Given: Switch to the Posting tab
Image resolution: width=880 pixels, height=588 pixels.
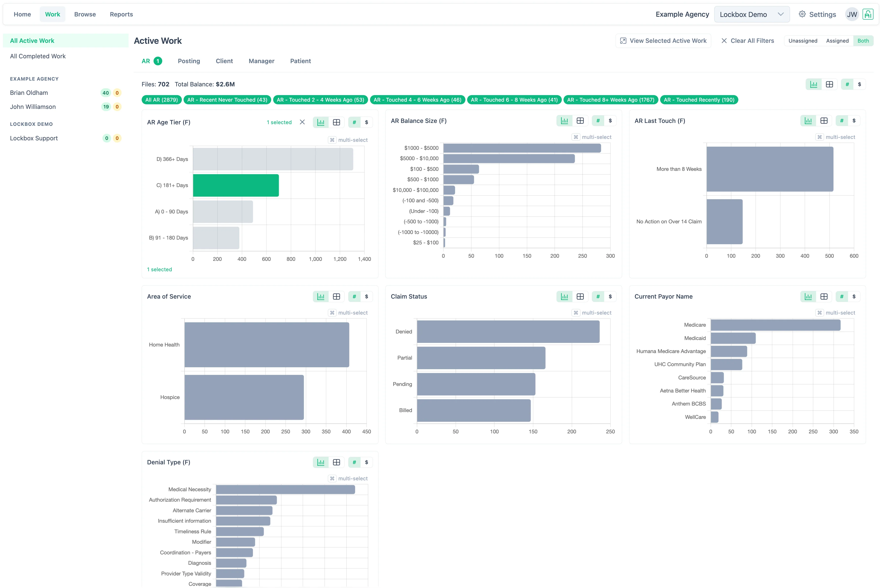Looking at the screenshot, I should click(189, 61).
